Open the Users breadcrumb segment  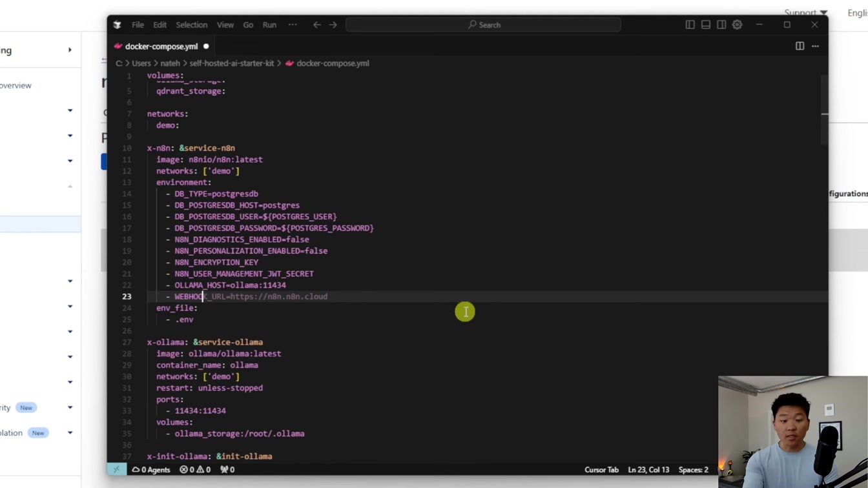point(141,63)
